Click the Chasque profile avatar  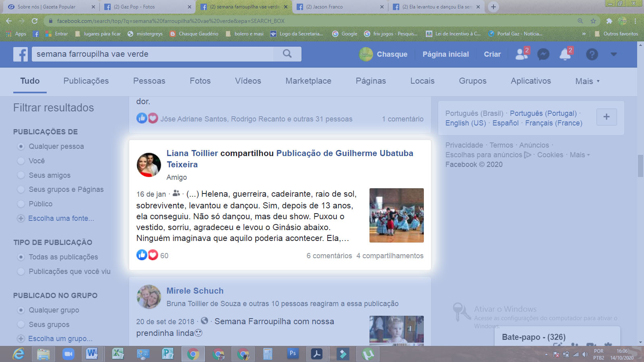click(x=366, y=54)
